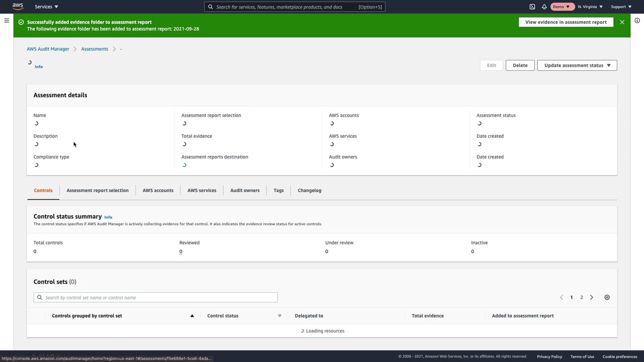
Task: Switch to the AWS services tab
Action: [202, 191]
